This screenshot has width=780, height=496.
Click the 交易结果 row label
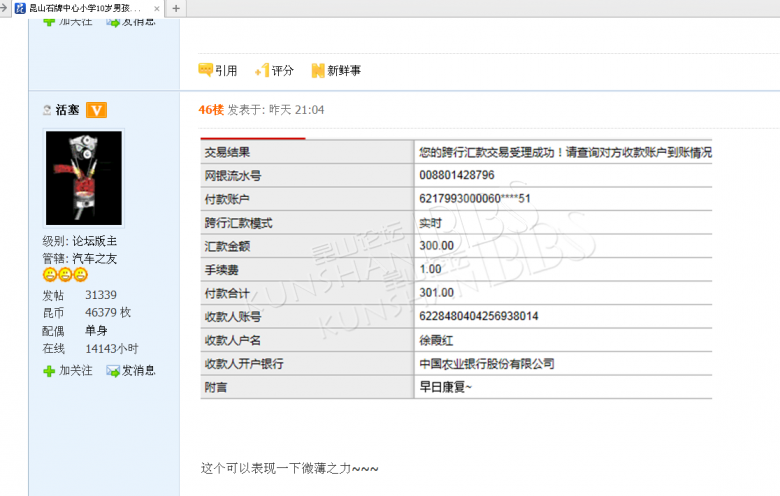[227, 152]
